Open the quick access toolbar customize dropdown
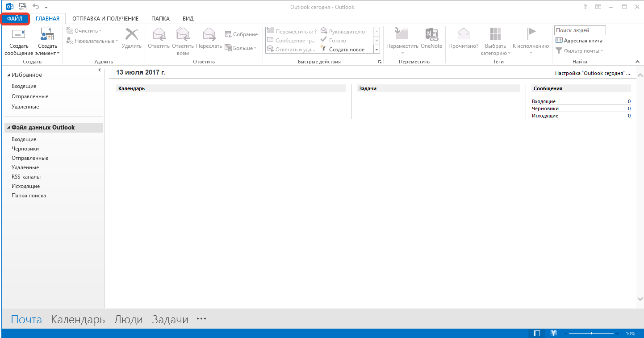Viewport: 644px width, 338px height. (x=46, y=7)
